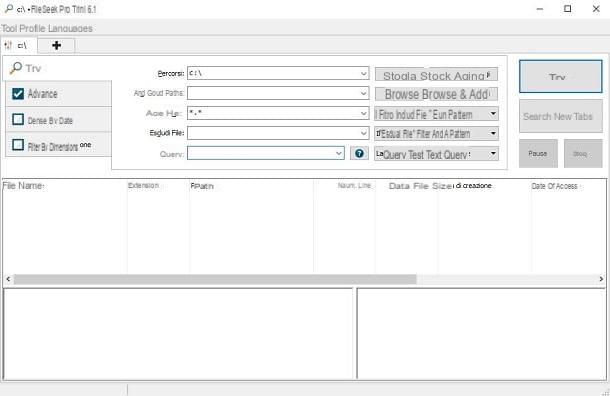Click the results scrollbar right arrow
Screen dimensions: 610x396
(601, 279)
